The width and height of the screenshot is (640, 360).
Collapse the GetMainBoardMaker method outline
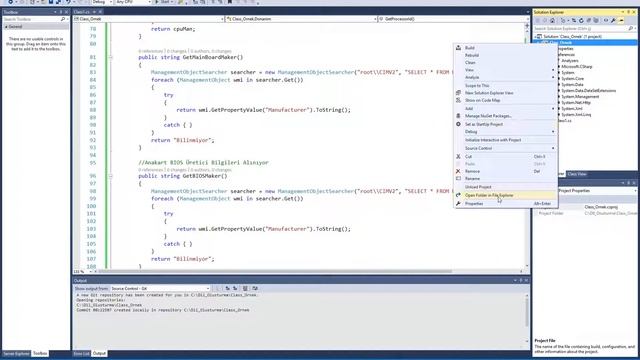111,58
